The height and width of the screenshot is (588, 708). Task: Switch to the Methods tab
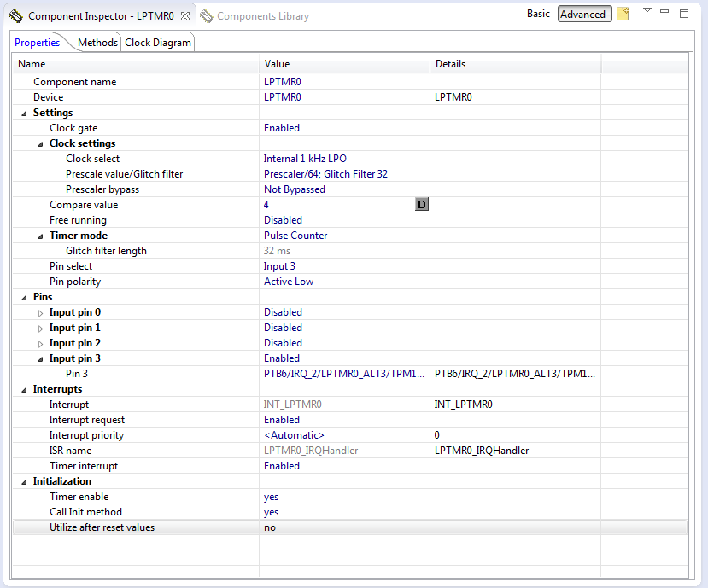pyautogui.click(x=97, y=42)
